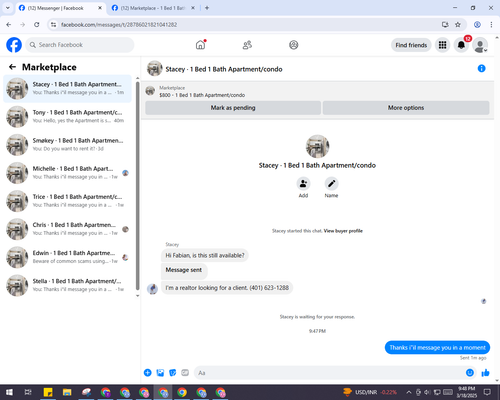
Task: Open the Home feed icon
Action: pos(200,45)
